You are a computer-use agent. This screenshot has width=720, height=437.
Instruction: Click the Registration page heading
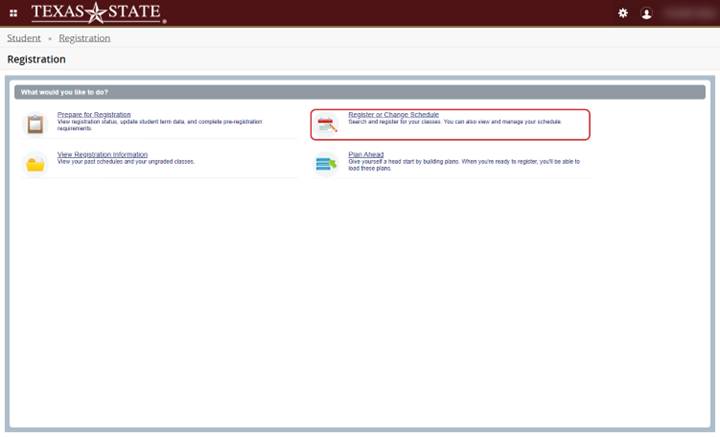point(36,60)
